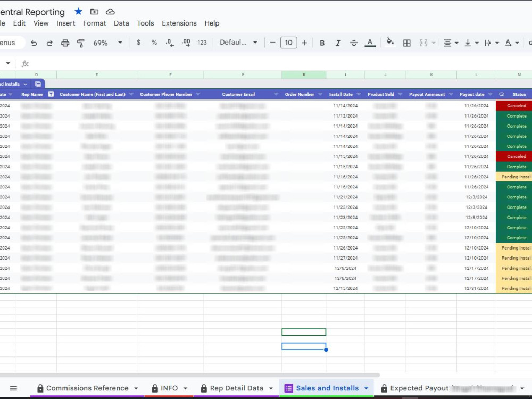Open the Help menu

coord(212,23)
